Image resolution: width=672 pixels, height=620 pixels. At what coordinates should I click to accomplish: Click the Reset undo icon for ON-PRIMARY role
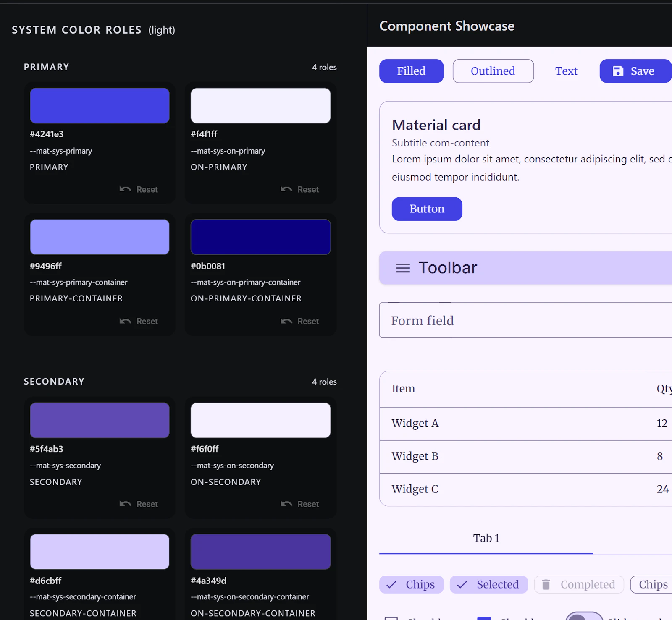click(x=286, y=189)
